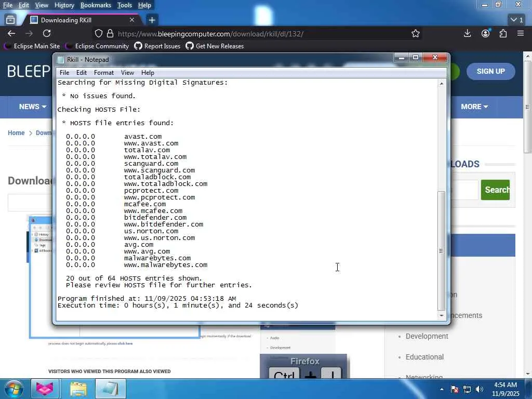Click the pink fox taskbar icon
Viewport: 532px width, 399px height.
tap(45, 389)
